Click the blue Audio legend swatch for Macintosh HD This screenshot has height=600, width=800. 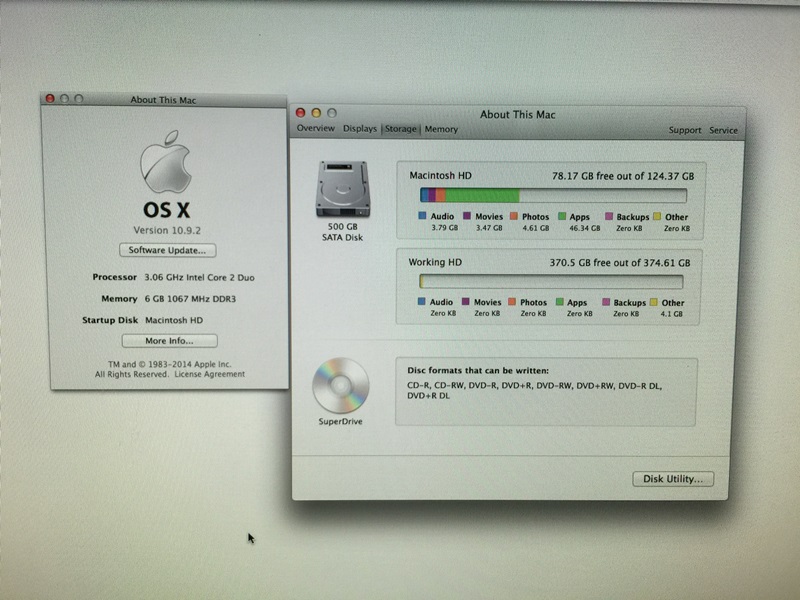point(423,216)
